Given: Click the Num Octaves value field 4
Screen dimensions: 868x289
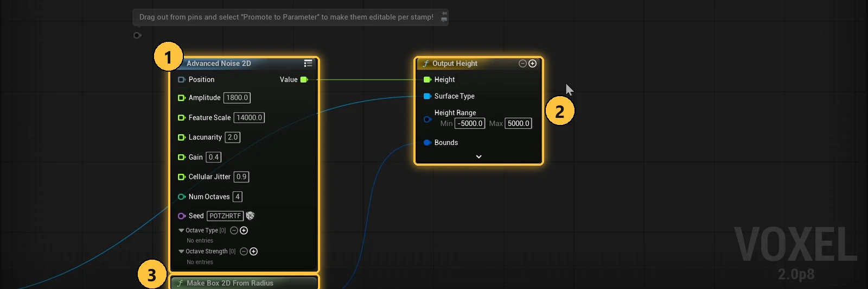Looking at the screenshot, I should pyautogui.click(x=238, y=197).
